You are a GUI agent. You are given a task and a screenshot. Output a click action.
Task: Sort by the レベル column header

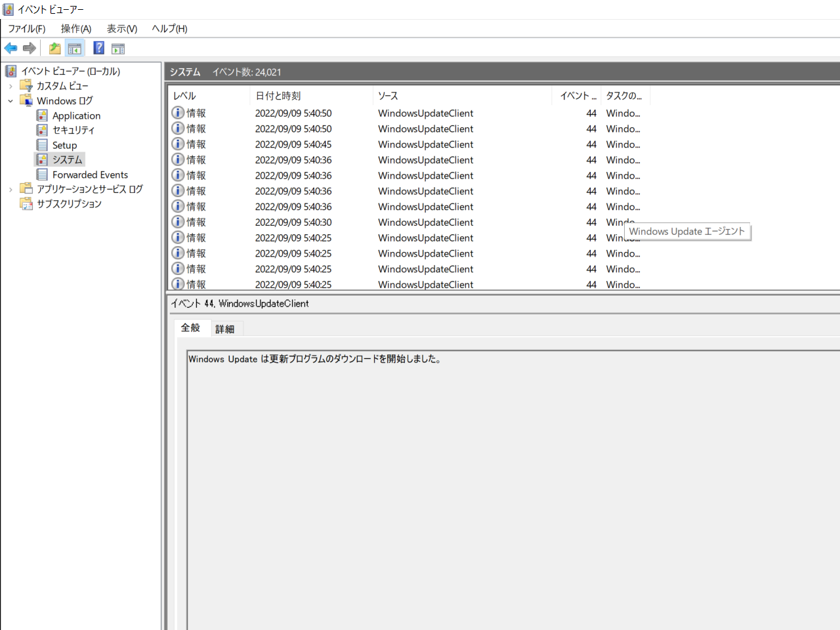[209, 96]
